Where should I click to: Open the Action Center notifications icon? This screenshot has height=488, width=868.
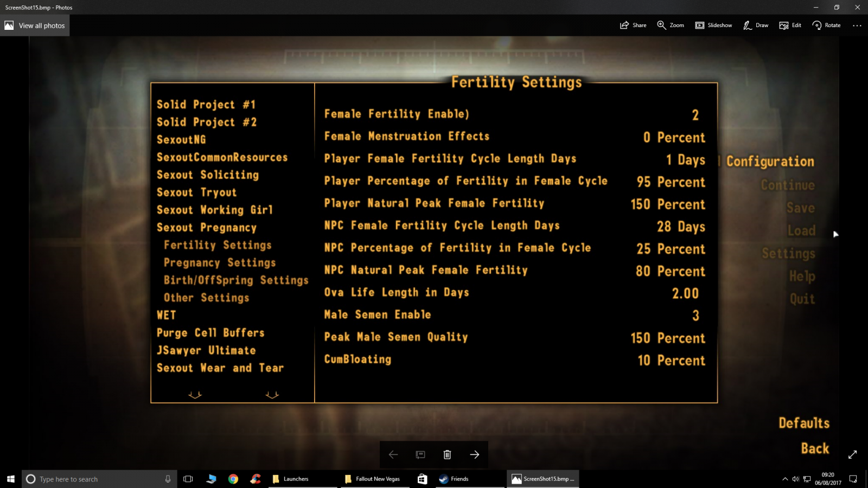pos(853,479)
